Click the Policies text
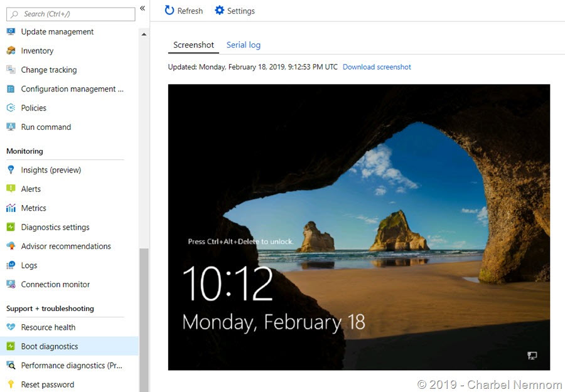Screen dimensions: 565x392 point(33,108)
